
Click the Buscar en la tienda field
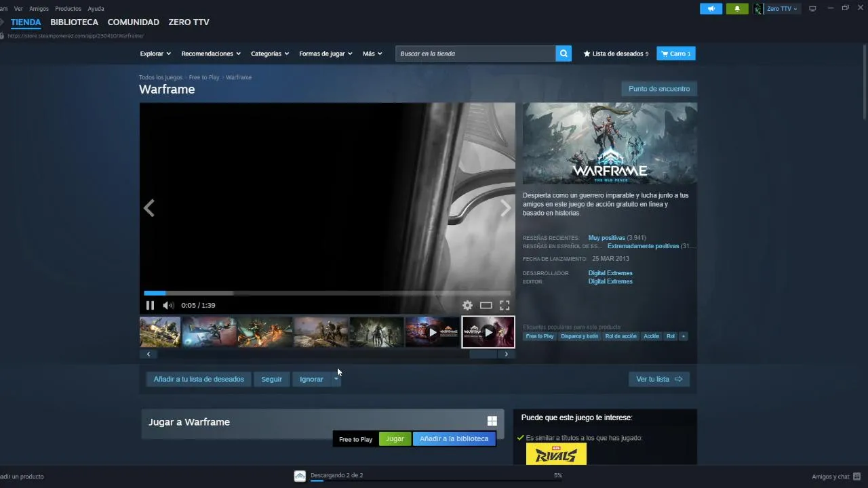(x=475, y=54)
